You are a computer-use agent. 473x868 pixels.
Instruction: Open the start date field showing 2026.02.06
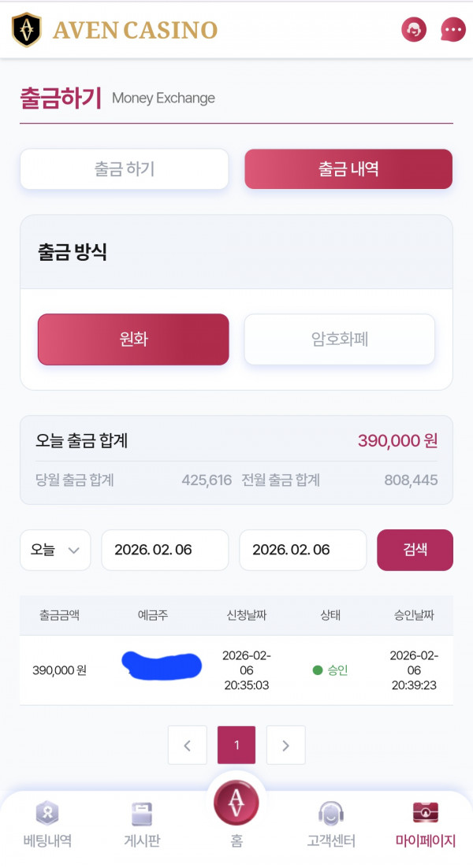coord(165,550)
